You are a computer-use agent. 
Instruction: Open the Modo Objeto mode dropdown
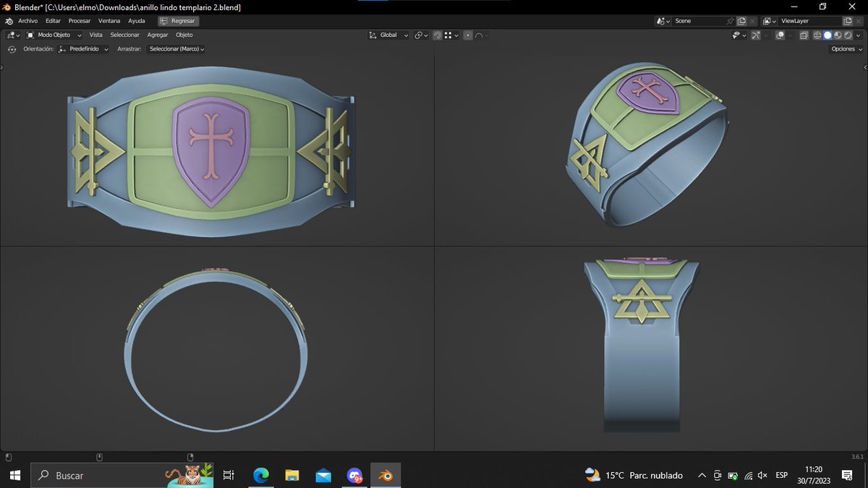pos(54,35)
